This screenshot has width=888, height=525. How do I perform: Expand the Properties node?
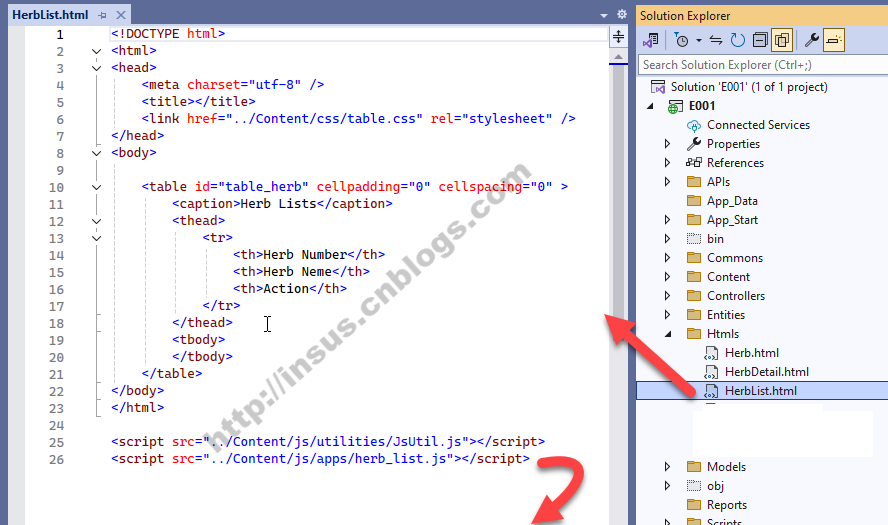pyautogui.click(x=668, y=144)
